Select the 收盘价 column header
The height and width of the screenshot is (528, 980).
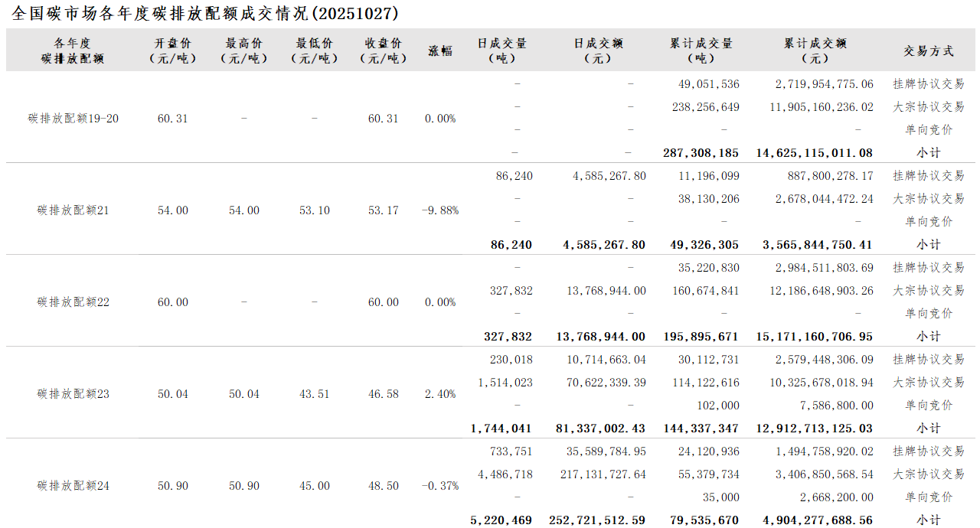coord(383,51)
